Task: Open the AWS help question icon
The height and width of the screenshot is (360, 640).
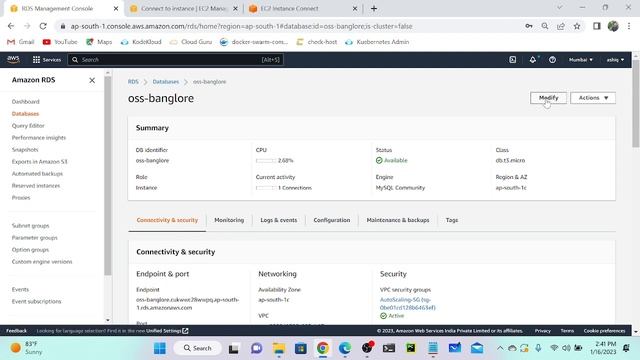Action: pyautogui.click(x=552, y=60)
